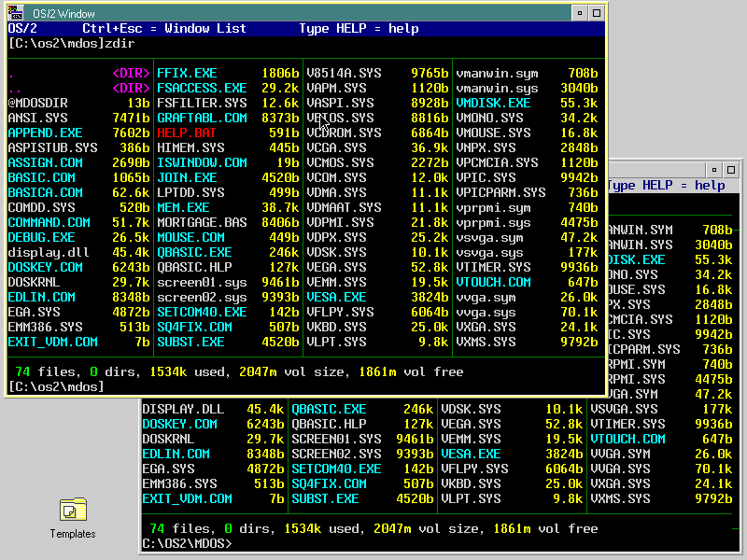
Task: Select ANSI.SYS file name
Action: (x=37, y=119)
